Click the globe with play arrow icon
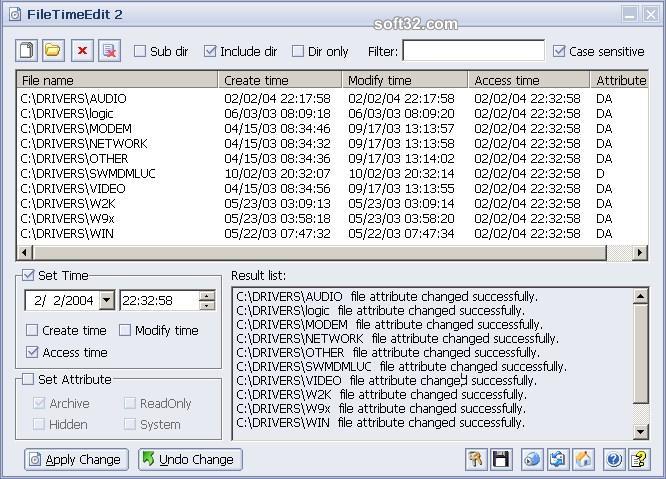 532,459
